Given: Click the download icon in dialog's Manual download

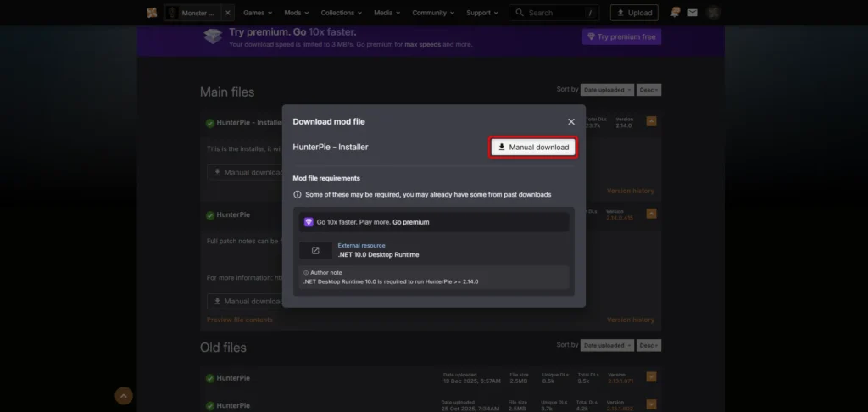Looking at the screenshot, I should click(x=502, y=148).
